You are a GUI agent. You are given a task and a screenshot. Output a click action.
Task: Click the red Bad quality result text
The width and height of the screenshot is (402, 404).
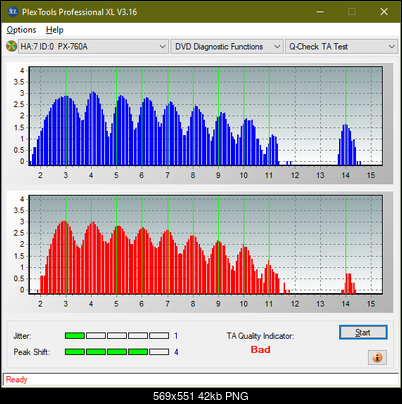pos(261,350)
